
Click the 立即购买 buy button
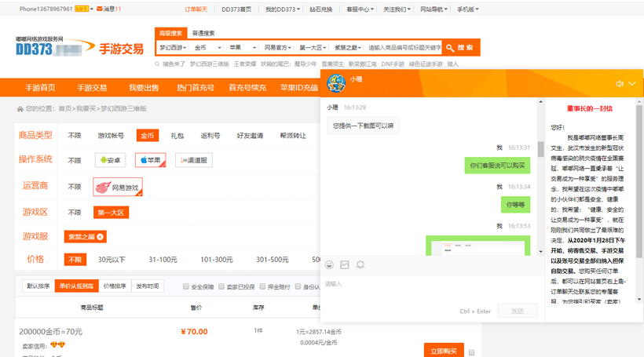coord(444,351)
